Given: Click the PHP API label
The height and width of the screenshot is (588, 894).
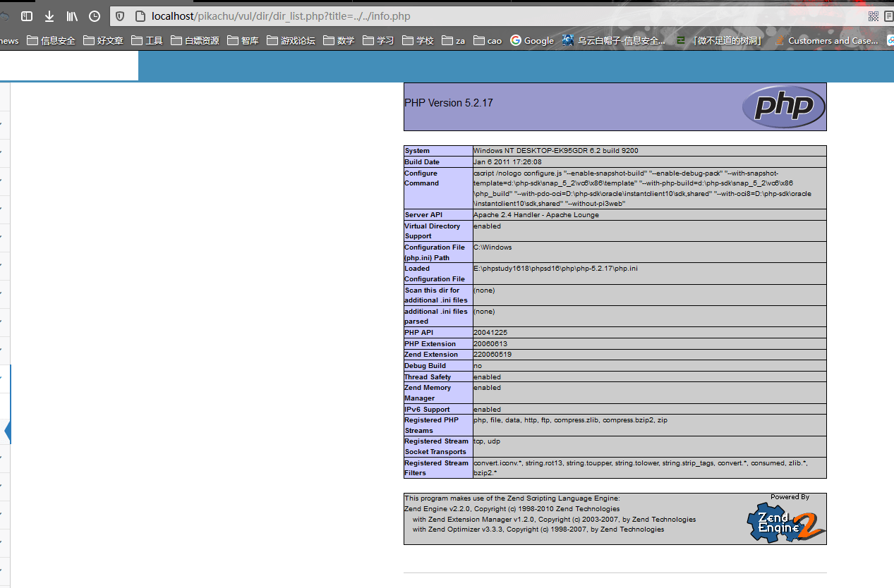Looking at the screenshot, I should tap(418, 333).
